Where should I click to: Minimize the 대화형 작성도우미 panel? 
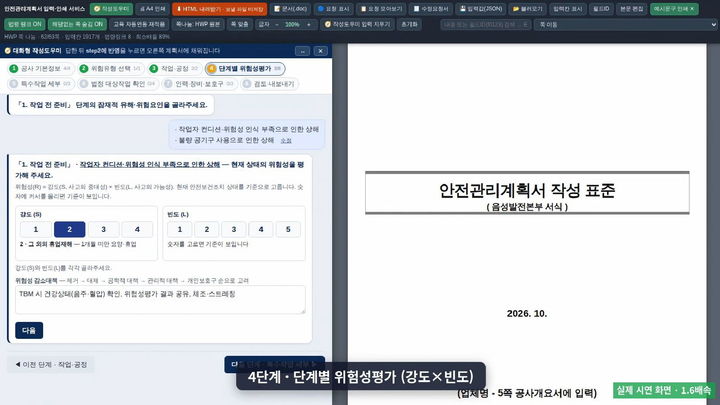click(x=302, y=51)
